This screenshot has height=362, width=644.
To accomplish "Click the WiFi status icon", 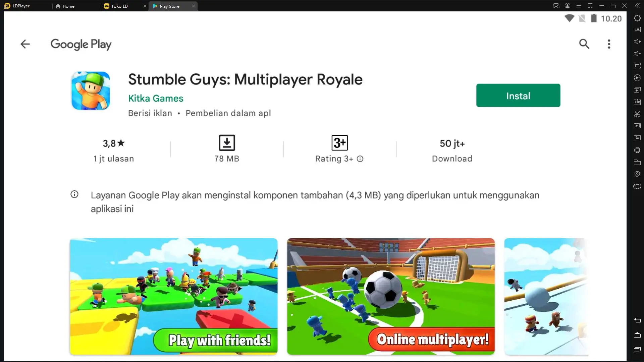I will 569,18.
